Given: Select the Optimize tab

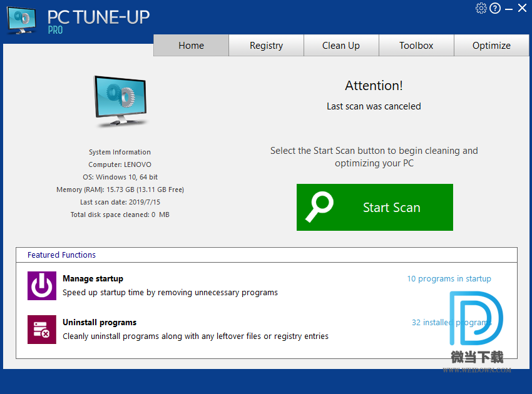Looking at the screenshot, I should tap(491, 45).
